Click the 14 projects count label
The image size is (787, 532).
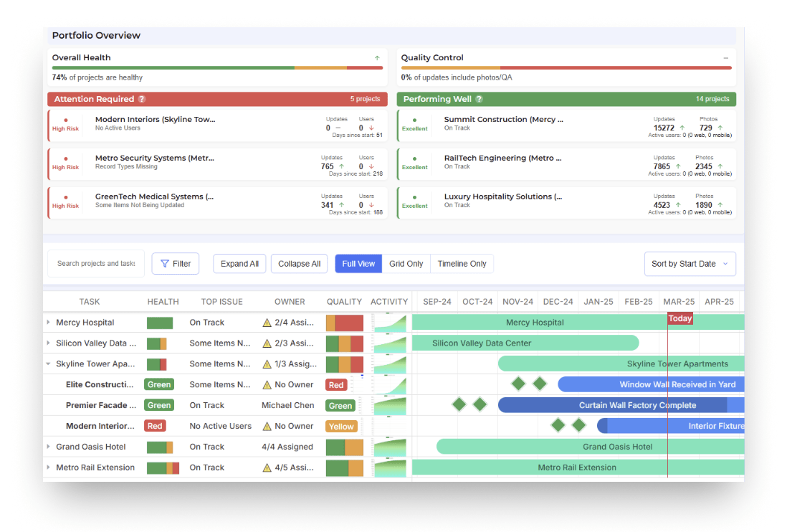712,99
